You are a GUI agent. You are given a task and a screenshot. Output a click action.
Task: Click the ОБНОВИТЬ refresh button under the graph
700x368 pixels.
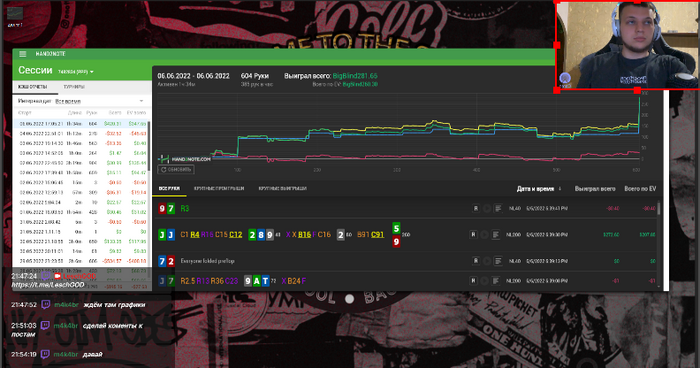pyautogui.click(x=176, y=170)
